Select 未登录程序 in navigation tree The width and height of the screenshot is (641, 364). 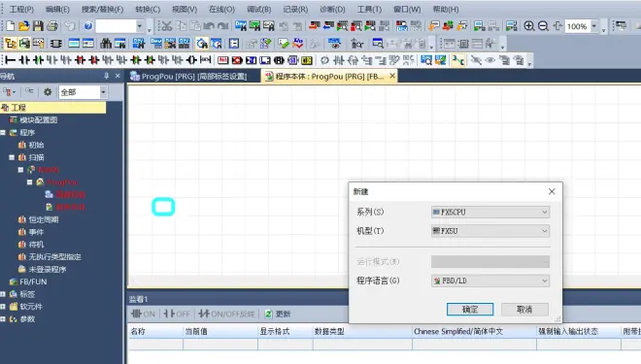[48, 269]
